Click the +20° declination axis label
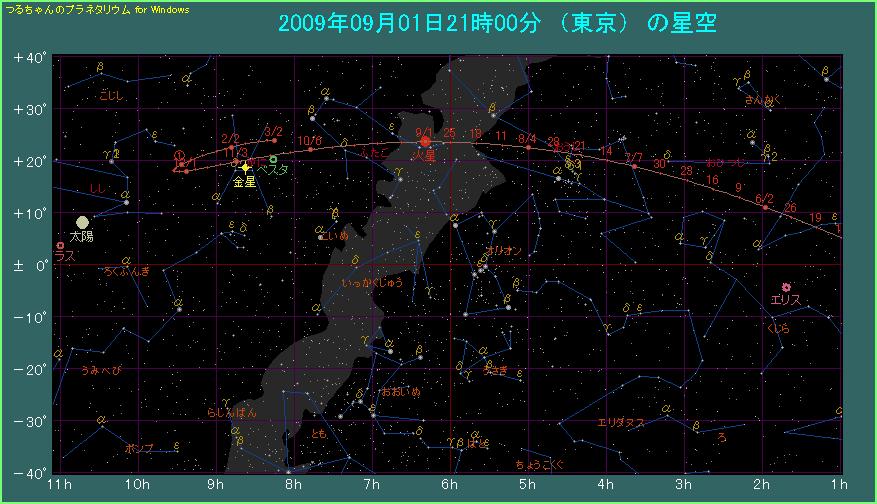This screenshot has width=877, height=504. point(30,161)
